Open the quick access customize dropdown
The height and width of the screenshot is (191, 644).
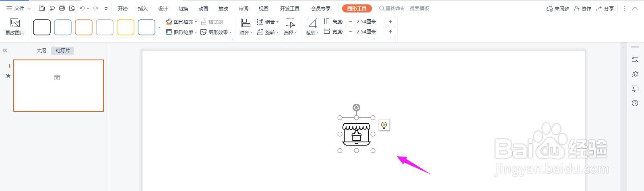[x=106, y=8]
